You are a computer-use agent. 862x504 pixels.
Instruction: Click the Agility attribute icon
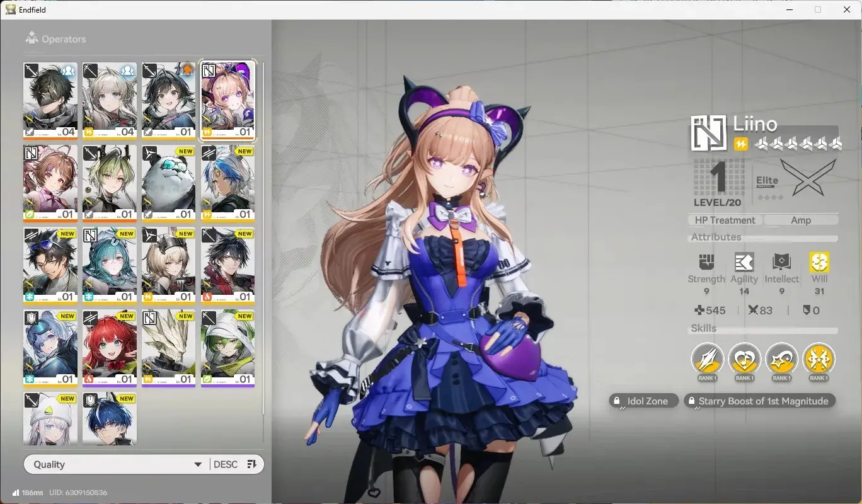(744, 262)
